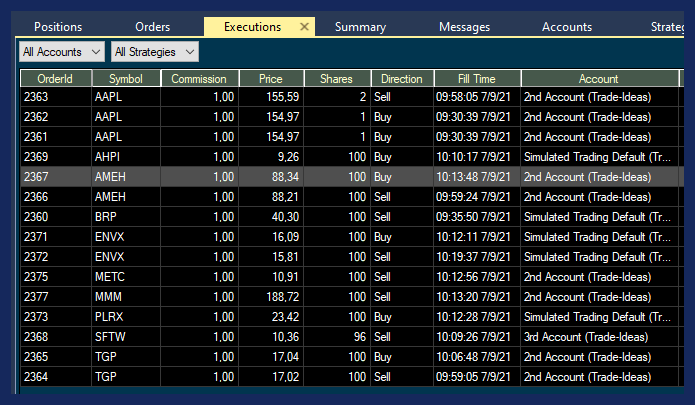Expand the All Strategies dropdown
Image resolution: width=695 pixels, height=405 pixels.
[155, 50]
